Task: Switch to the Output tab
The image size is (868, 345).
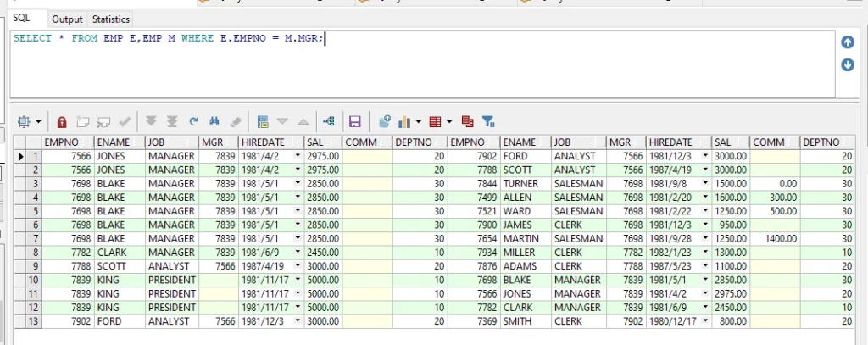Action: pos(67,19)
